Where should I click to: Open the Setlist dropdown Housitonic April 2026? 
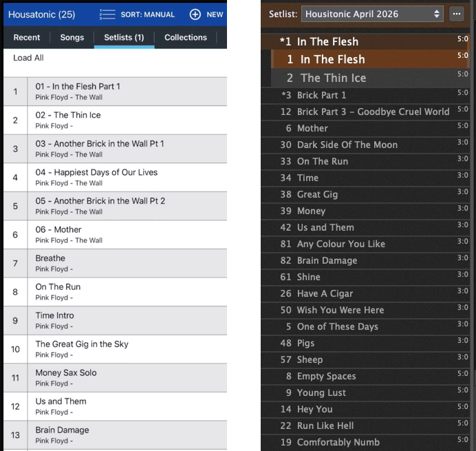[372, 14]
